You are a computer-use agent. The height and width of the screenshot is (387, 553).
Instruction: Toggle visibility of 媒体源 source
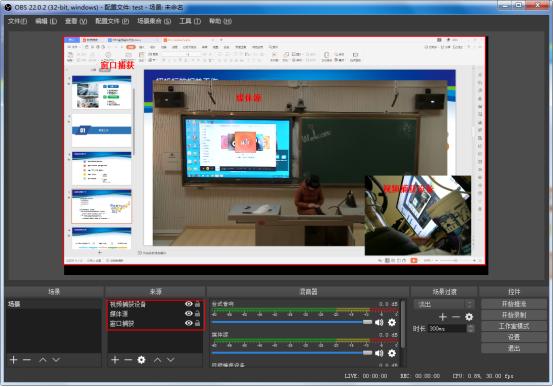(189, 313)
